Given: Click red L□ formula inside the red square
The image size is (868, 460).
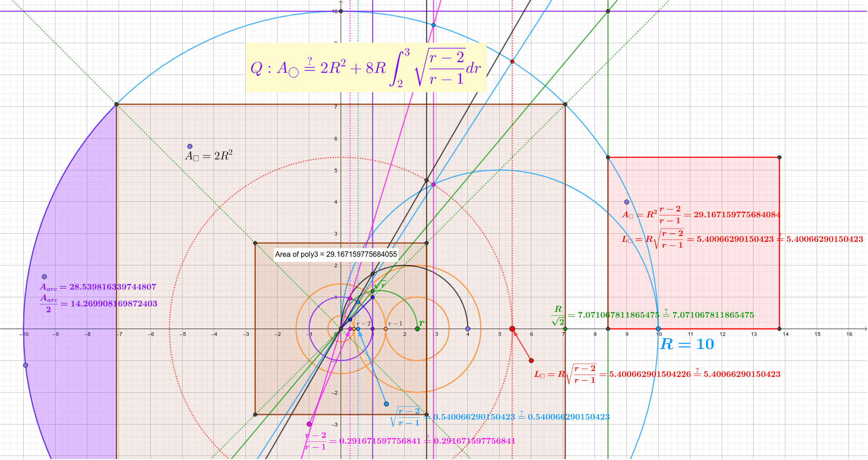Looking at the screenshot, I should (x=742, y=239).
